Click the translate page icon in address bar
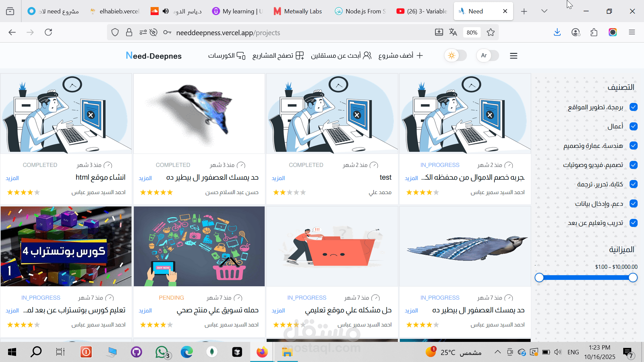Viewport: 644px width, 362px height. coord(453,32)
